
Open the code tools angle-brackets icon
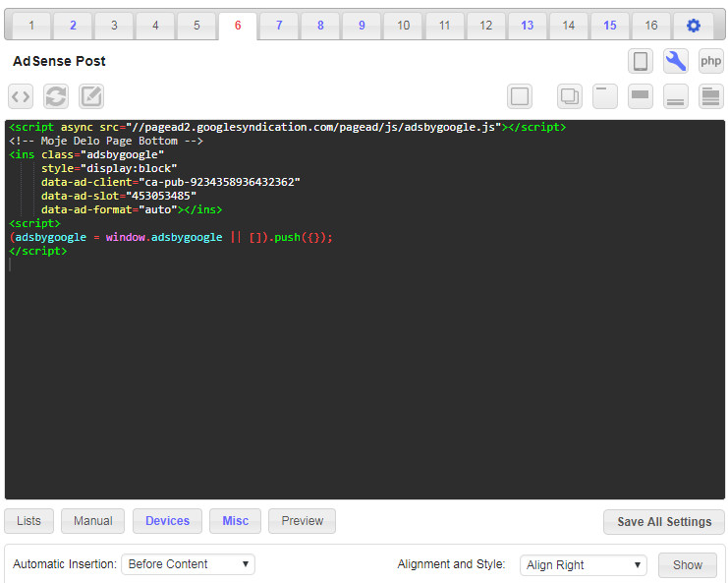(21, 96)
